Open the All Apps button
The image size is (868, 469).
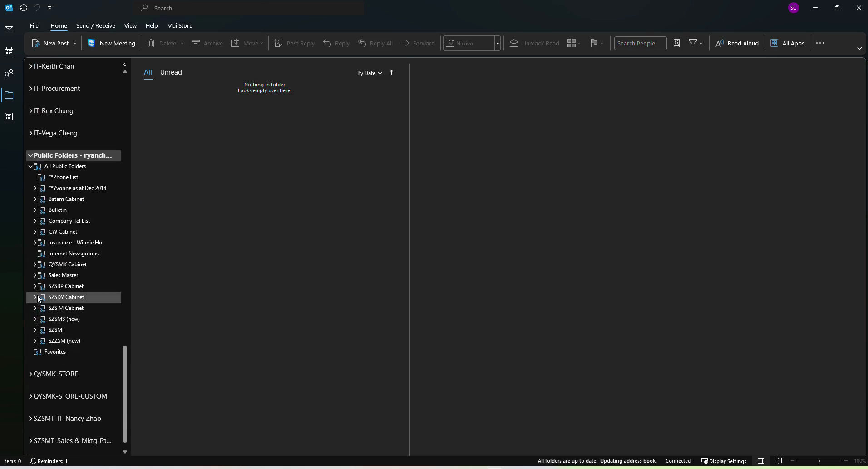[788, 43]
